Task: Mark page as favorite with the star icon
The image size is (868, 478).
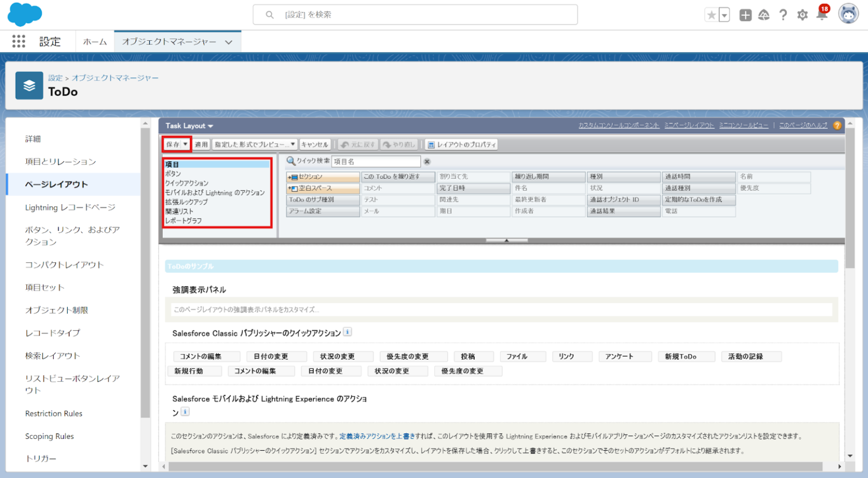Action: (x=712, y=14)
